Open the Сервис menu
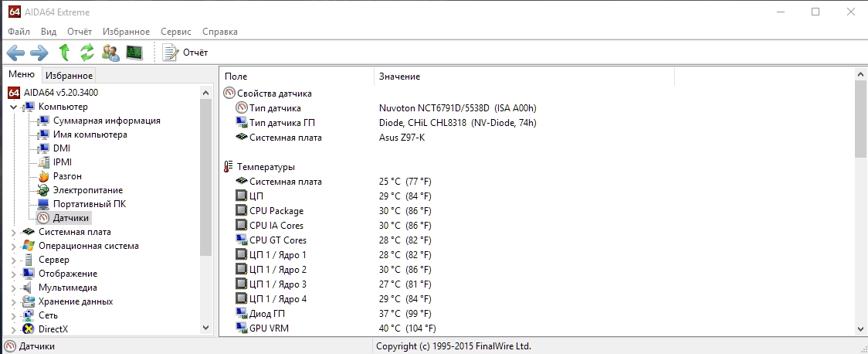This screenshot has height=354, width=868. point(176,32)
